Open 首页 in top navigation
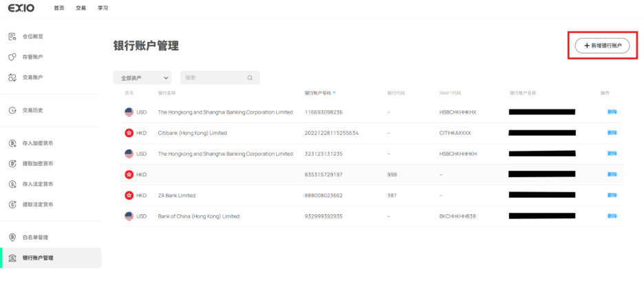The height and width of the screenshot is (290, 644). pos(59,8)
